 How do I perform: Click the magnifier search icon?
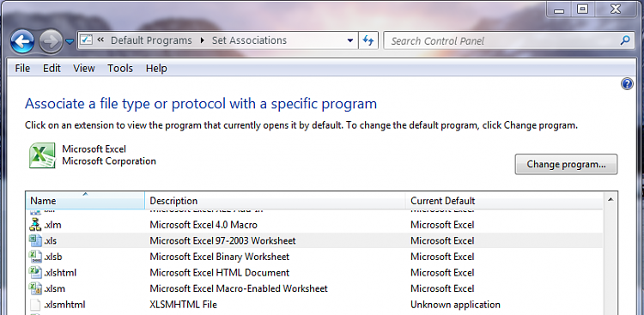coord(624,40)
